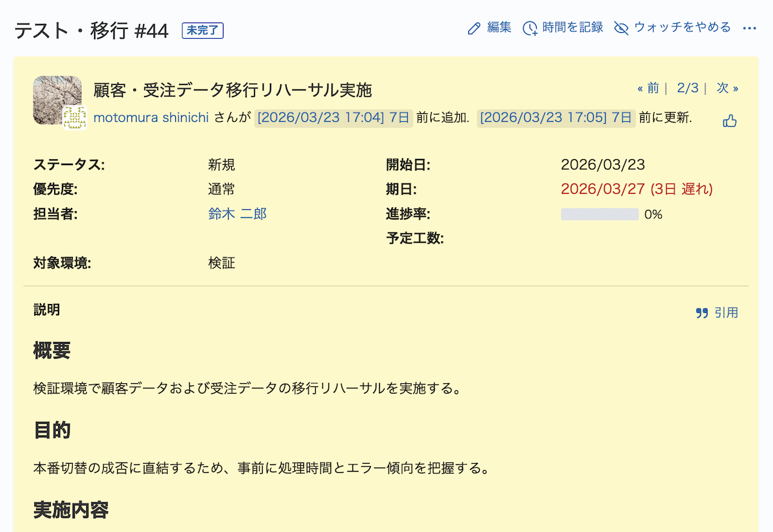
Task: Toggle the unwatch eye icon
Action: [x=621, y=28]
